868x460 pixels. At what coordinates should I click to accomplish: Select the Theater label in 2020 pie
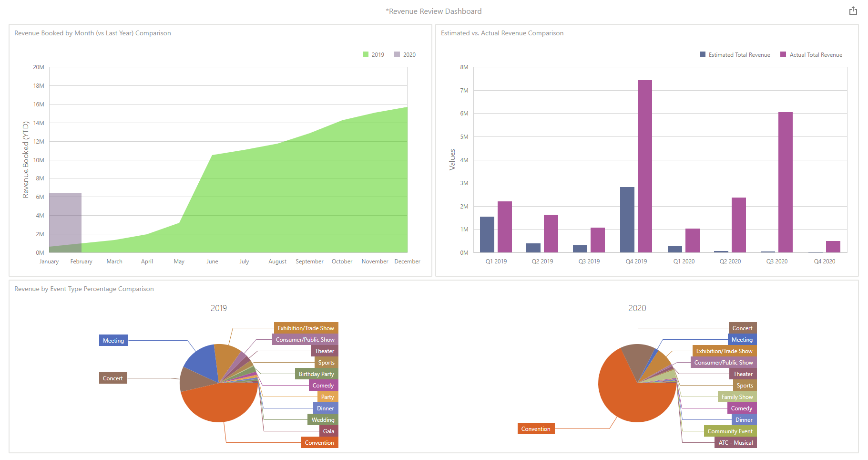(743, 374)
